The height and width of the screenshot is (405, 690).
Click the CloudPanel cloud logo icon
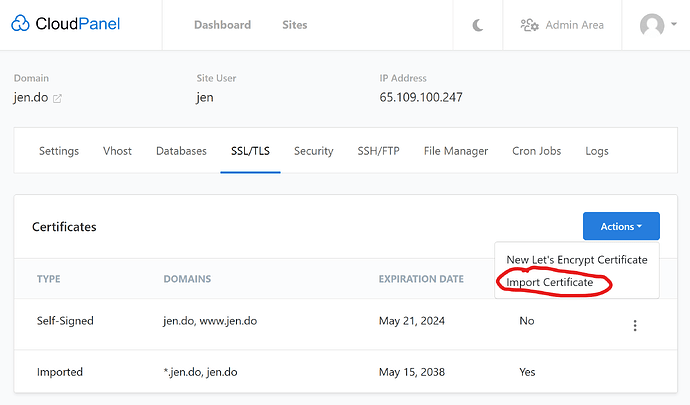20,23
